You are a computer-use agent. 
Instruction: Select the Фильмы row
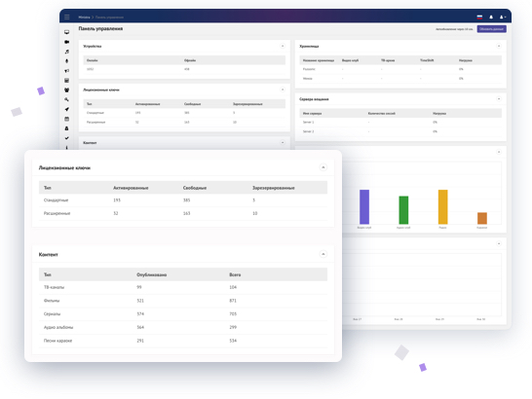pyautogui.click(x=183, y=301)
